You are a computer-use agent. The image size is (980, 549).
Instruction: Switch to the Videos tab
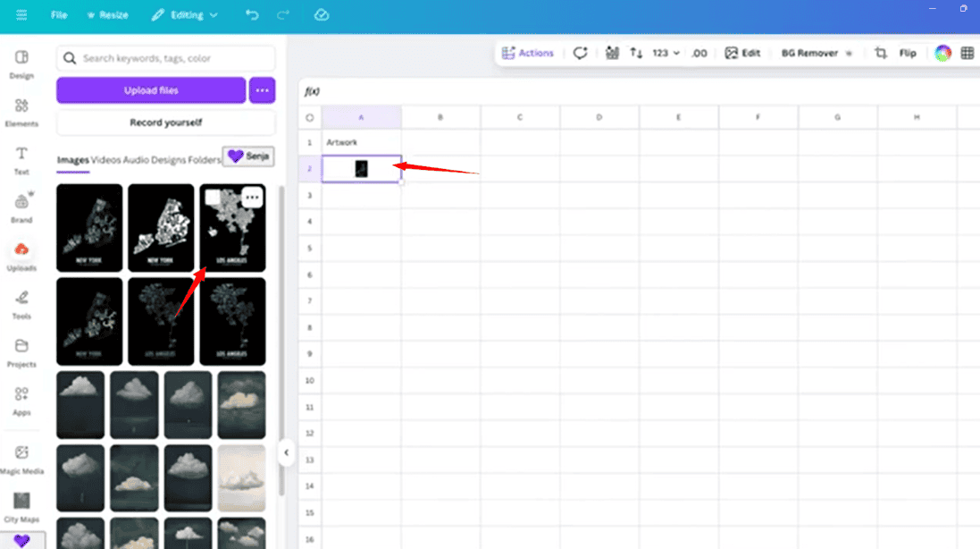coord(105,160)
